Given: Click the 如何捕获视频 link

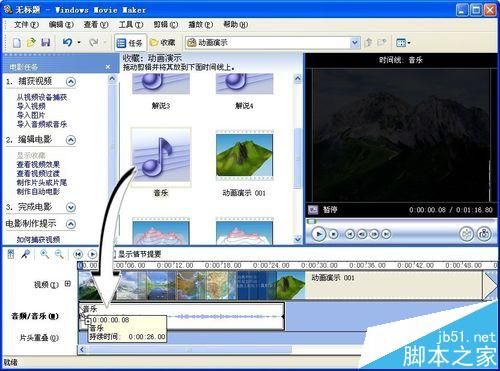Looking at the screenshot, I should [x=38, y=239].
